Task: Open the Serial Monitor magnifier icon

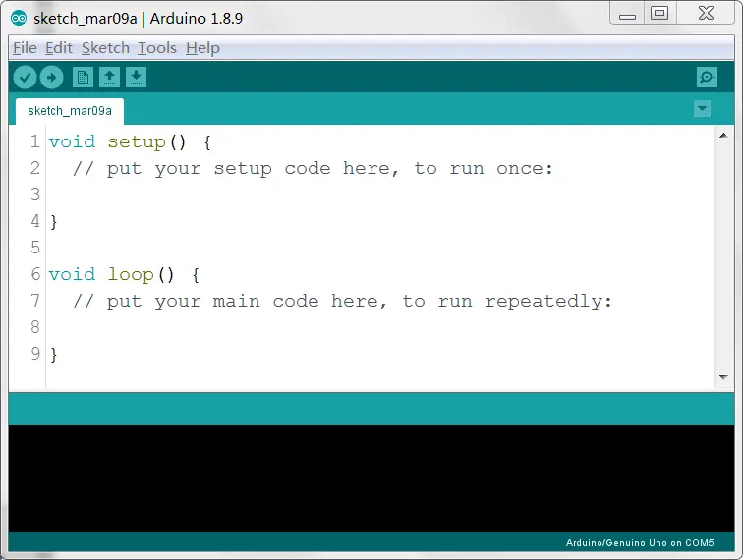Action: click(707, 78)
